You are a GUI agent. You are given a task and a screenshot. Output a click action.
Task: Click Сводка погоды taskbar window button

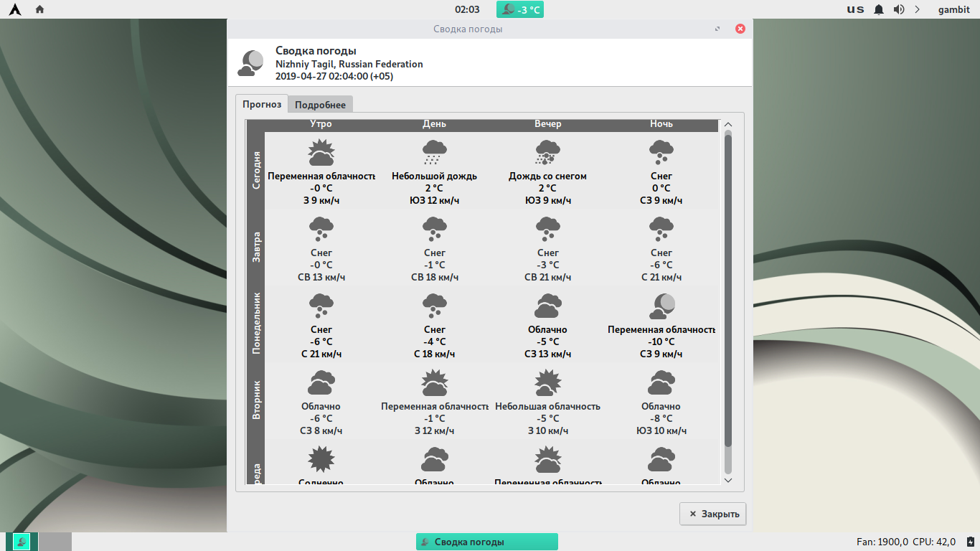point(486,542)
